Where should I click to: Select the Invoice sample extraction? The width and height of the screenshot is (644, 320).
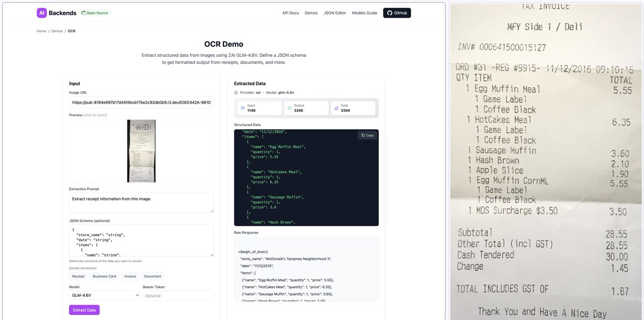[130, 276]
